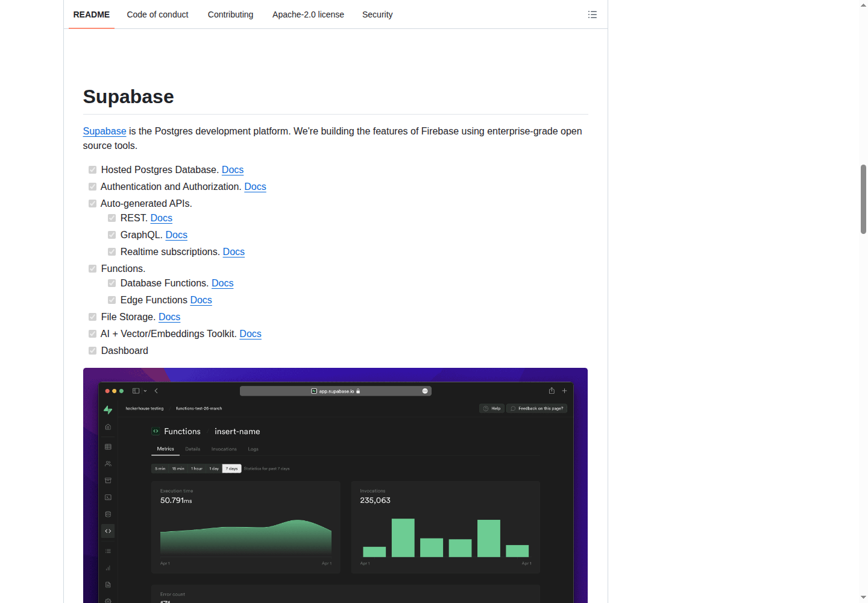Click the Docs link next to REST
Viewport: 868px width, 603px height.
tap(162, 218)
